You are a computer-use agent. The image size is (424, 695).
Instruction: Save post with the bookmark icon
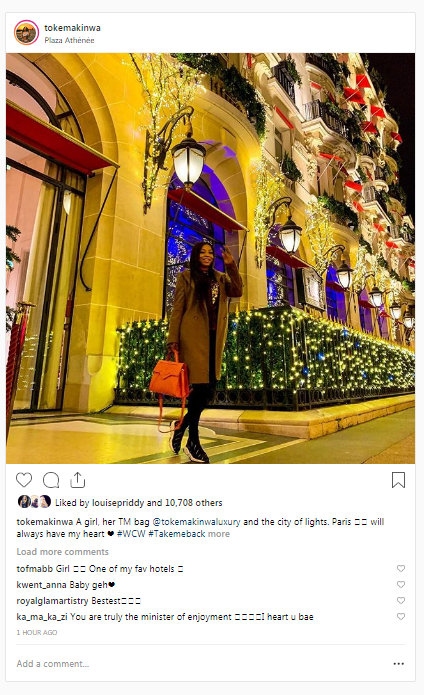pos(398,480)
